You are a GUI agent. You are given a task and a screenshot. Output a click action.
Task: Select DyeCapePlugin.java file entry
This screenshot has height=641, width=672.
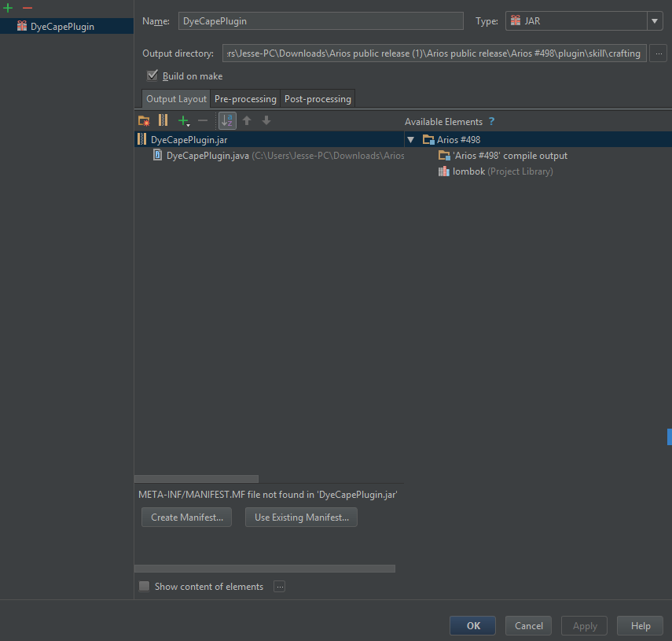pyautogui.click(x=277, y=155)
